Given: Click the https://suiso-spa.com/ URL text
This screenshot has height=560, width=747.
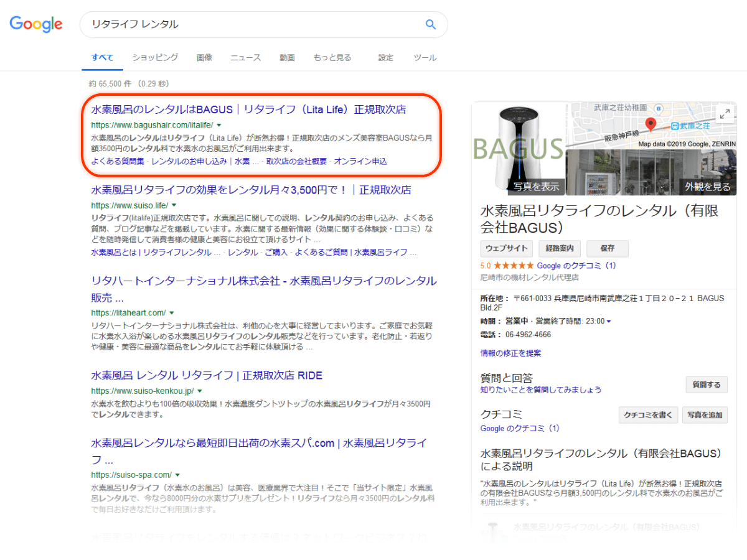Looking at the screenshot, I should coord(131,475).
